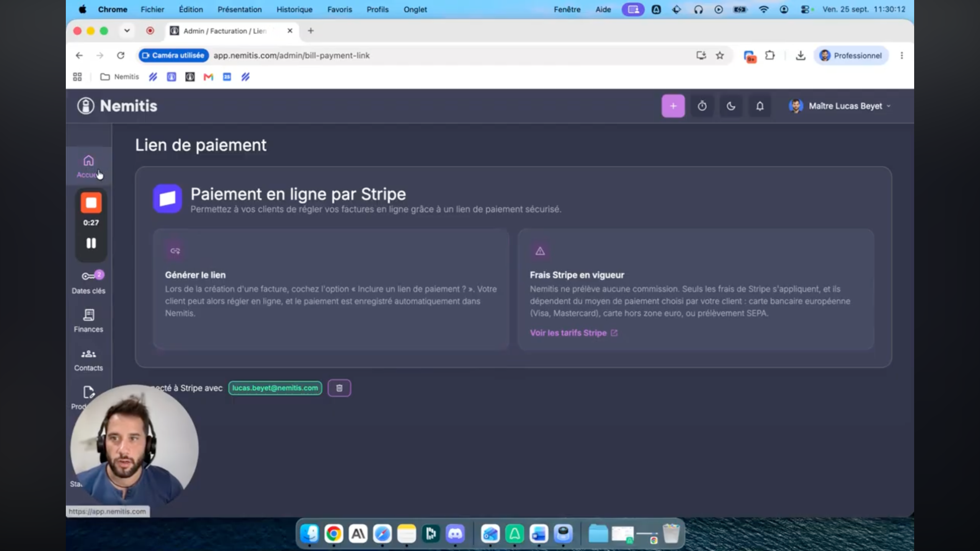
Task: Click the Nemitis logo in header
Action: [x=117, y=106]
